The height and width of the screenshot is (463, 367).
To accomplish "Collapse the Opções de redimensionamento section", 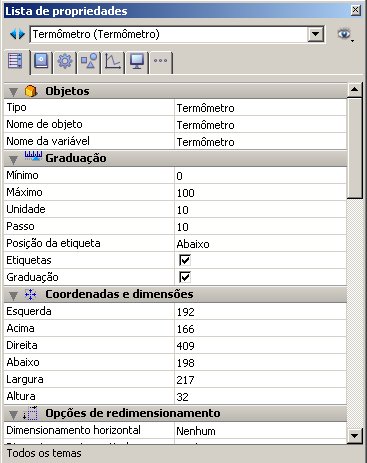I will (13, 415).
